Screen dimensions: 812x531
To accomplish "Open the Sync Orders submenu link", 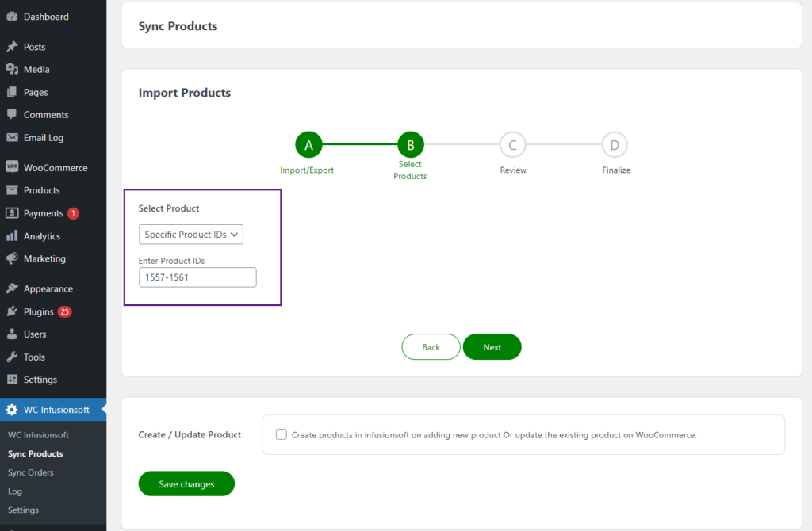I will point(31,472).
